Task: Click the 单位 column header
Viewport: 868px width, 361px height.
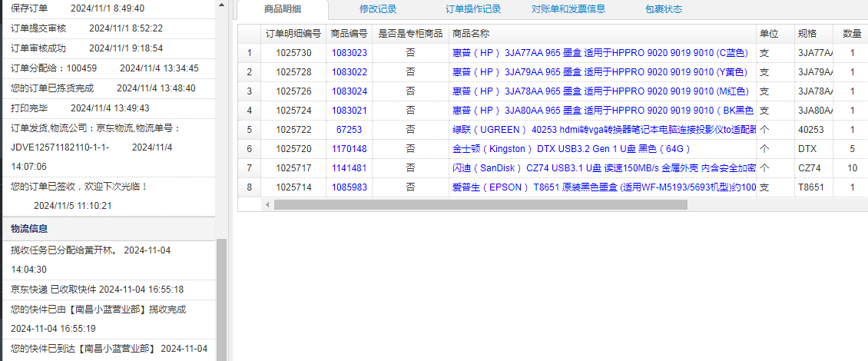Action: tap(776, 34)
